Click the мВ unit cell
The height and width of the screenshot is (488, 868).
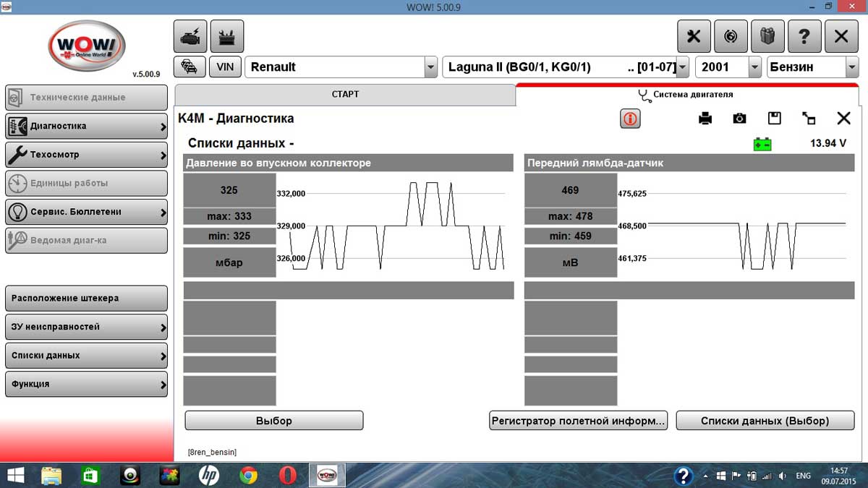[571, 262]
